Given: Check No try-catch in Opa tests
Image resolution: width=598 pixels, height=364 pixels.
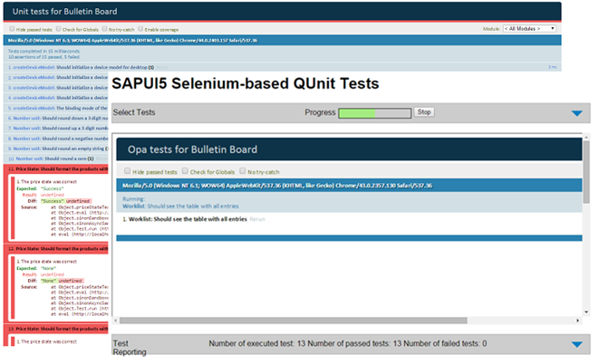Looking at the screenshot, I should pos(243,170).
